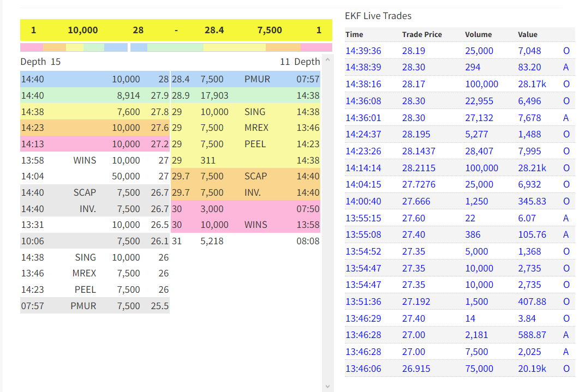Click the "MREX" code on the 26 bid row

click(x=84, y=273)
